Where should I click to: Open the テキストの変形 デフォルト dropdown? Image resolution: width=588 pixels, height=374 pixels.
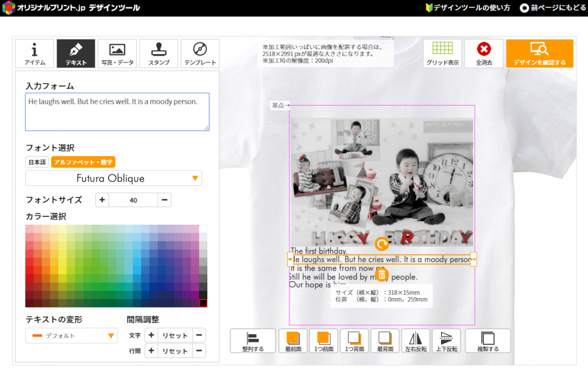coord(72,336)
